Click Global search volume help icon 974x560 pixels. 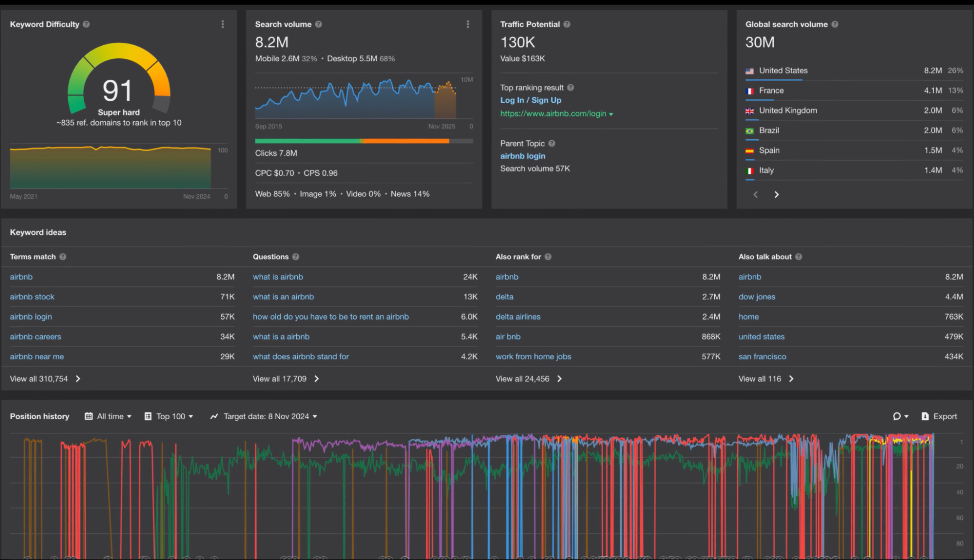click(x=835, y=24)
